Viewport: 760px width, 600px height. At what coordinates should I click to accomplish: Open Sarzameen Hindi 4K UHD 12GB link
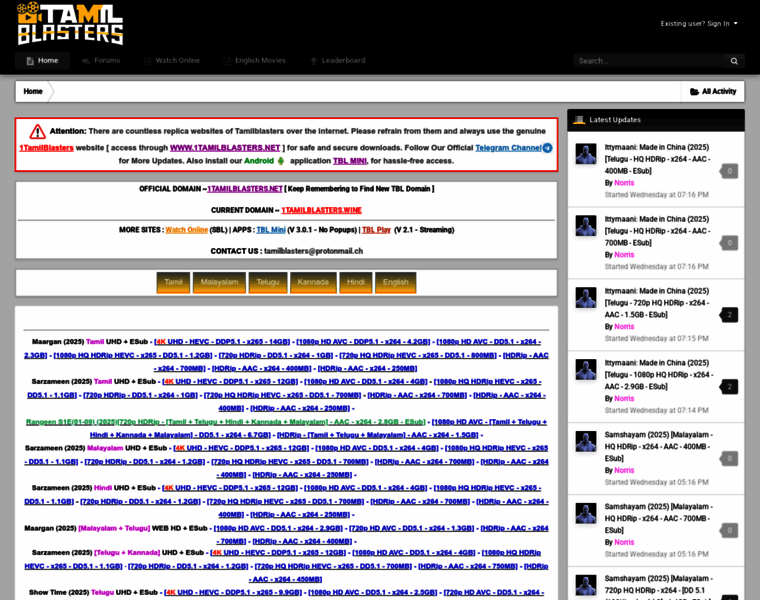pyautogui.click(x=230, y=488)
